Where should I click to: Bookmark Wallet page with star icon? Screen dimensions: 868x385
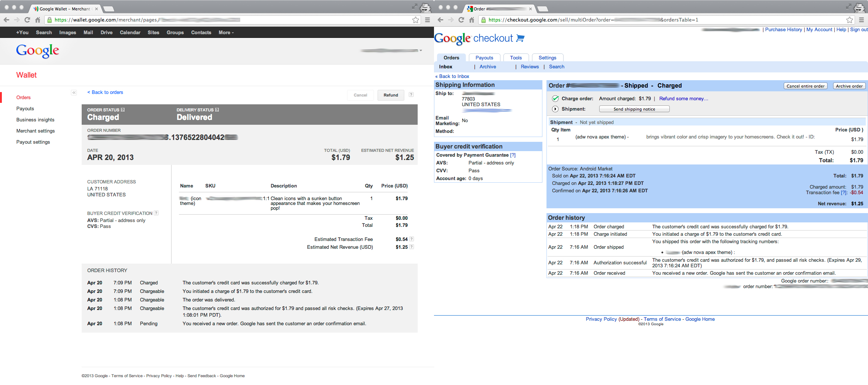point(415,20)
